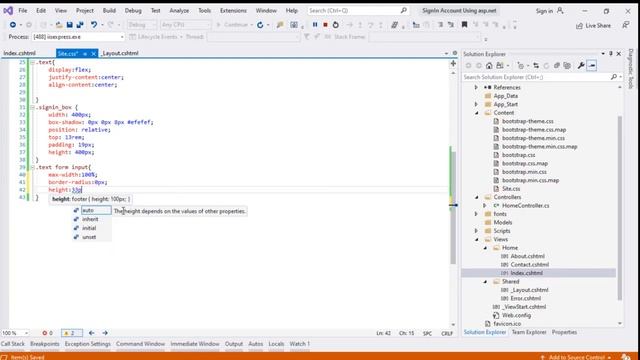The height and width of the screenshot is (360, 640).
Task: Click the navigate previous issue arrow
Action: tap(91, 333)
